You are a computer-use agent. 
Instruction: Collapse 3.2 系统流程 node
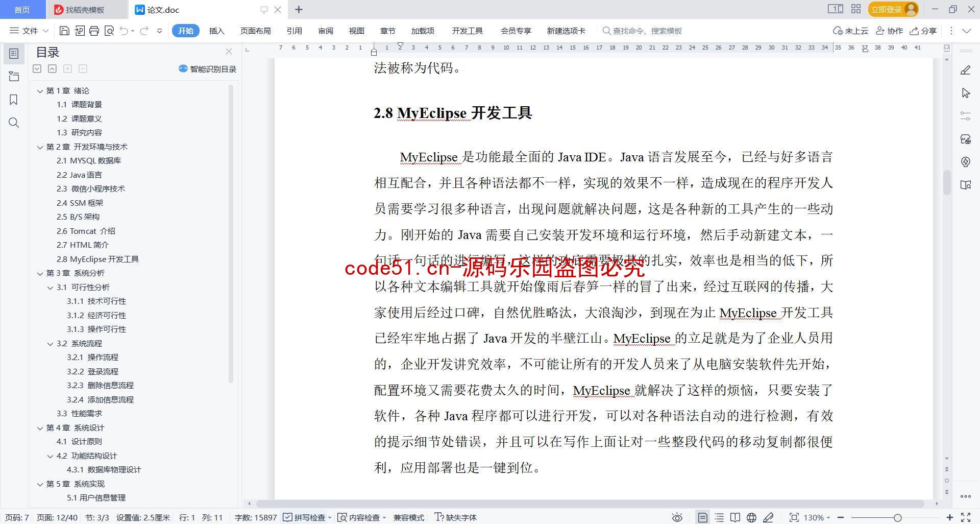tap(50, 344)
